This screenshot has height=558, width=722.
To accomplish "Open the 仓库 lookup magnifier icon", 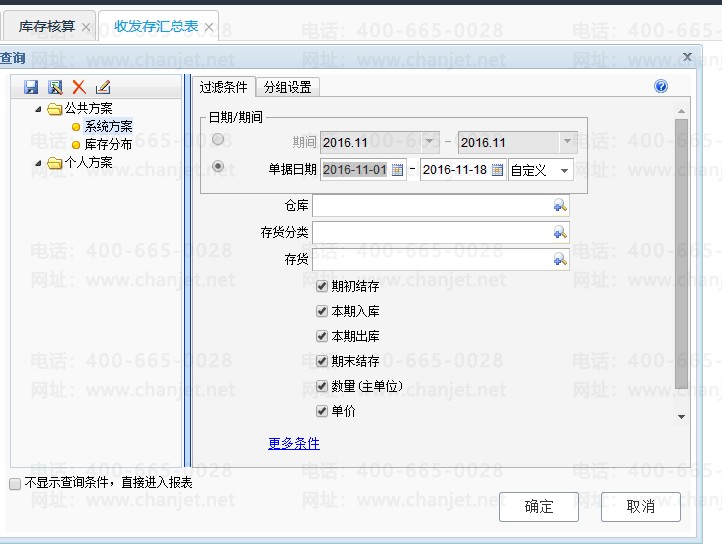I will click(560, 205).
